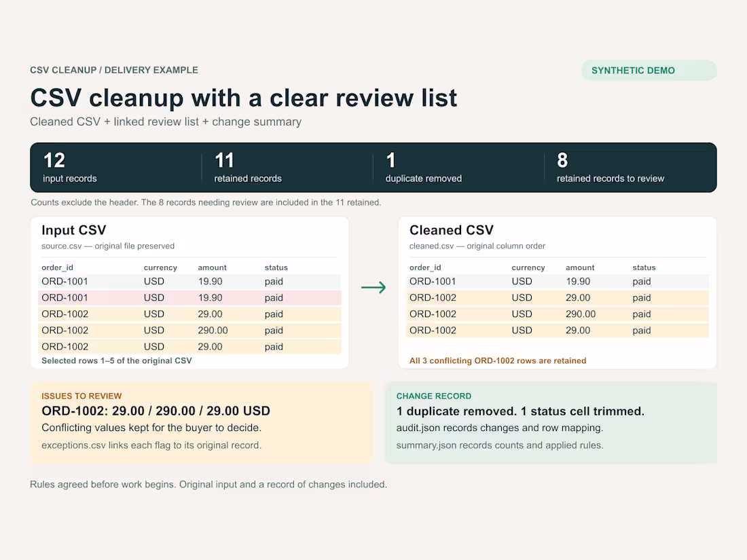
Task: Click the status header in Cleaned CSV
Action: pos(644,267)
